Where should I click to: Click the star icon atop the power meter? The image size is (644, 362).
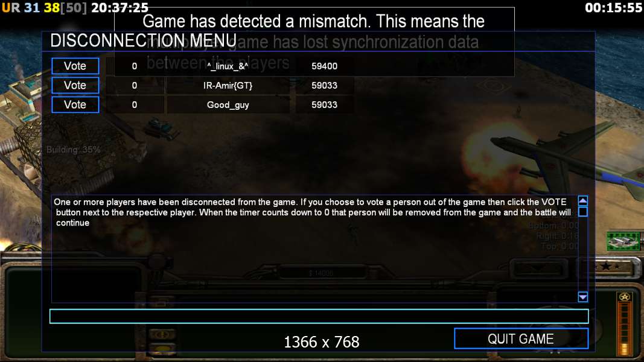click(624, 297)
